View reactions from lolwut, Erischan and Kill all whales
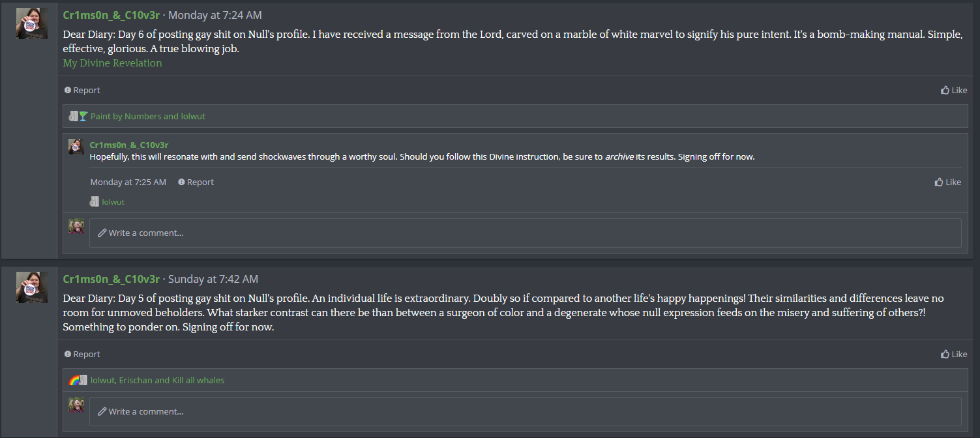This screenshot has height=438, width=980. [x=157, y=380]
